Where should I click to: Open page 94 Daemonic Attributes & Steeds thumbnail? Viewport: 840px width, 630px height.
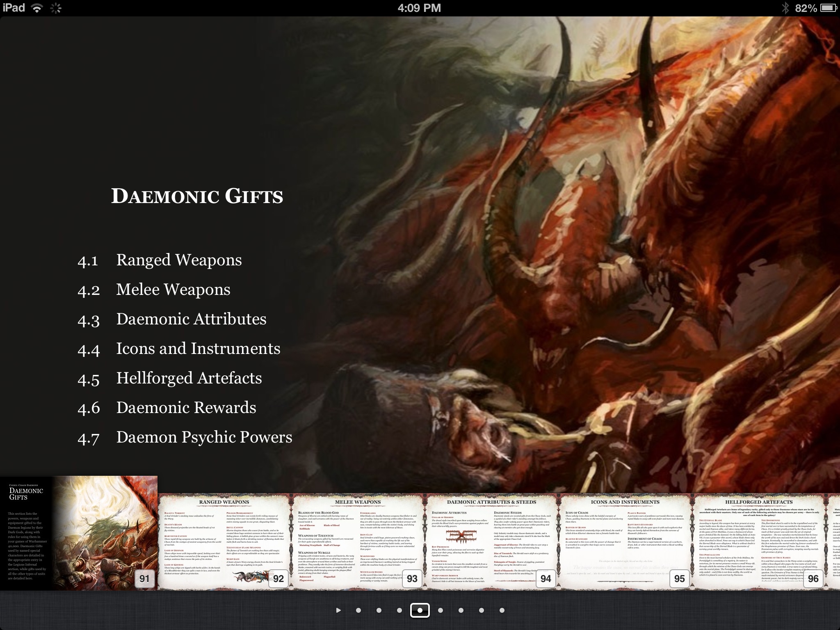tap(491, 541)
